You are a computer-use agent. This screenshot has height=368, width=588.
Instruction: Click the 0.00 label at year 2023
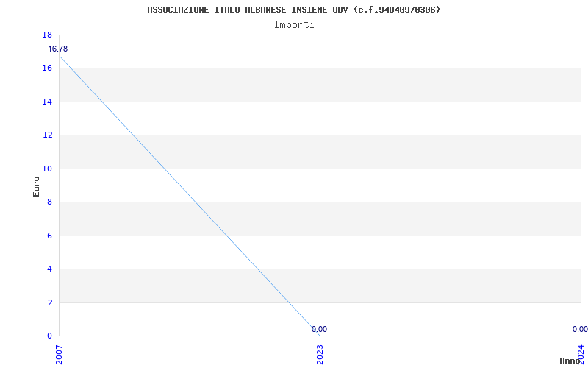tap(319, 329)
